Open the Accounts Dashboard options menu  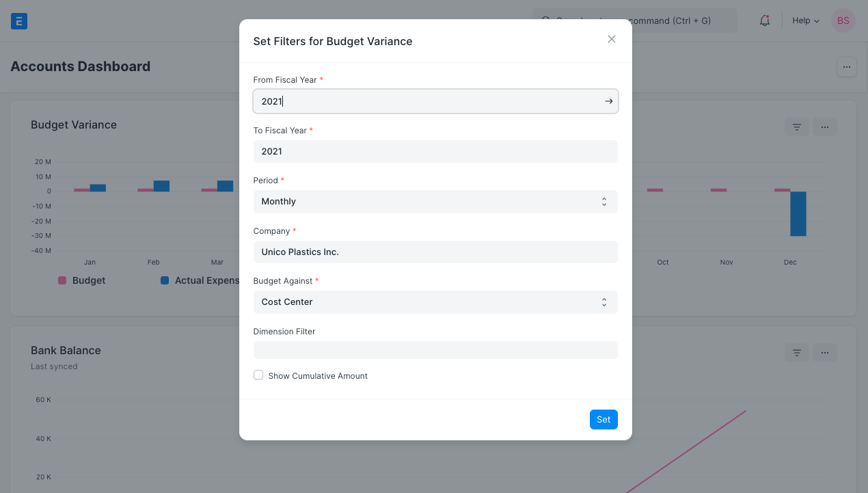(846, 67)
